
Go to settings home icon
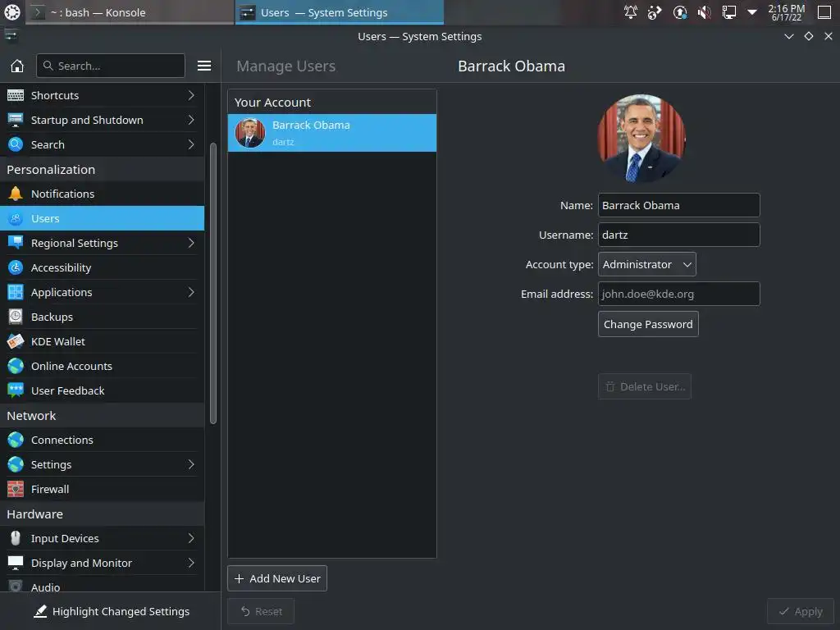click(x=17, y=66)
